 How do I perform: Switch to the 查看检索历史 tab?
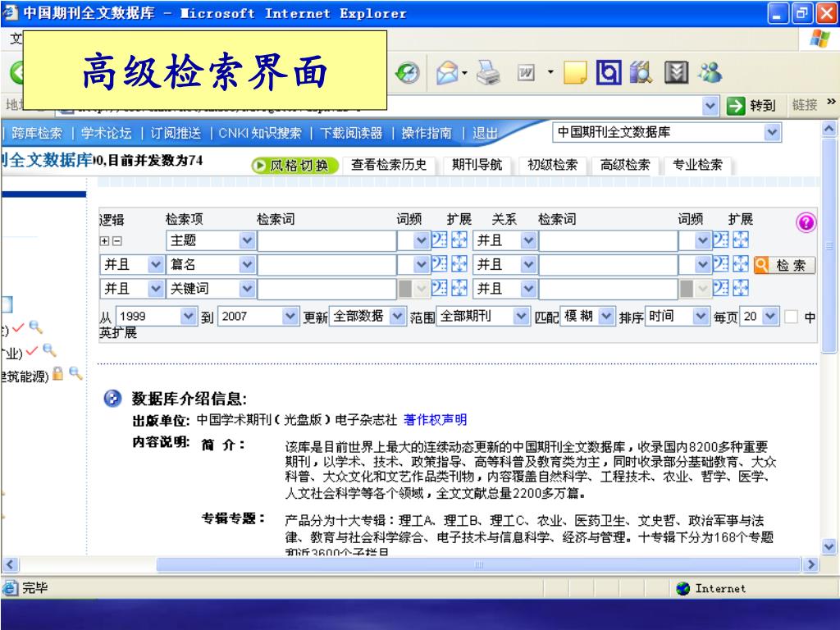389,165
